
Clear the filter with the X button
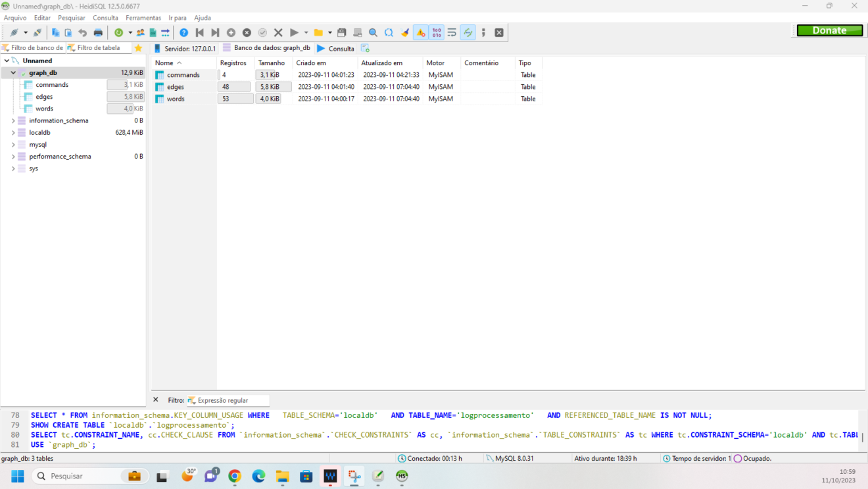[155, 399]
